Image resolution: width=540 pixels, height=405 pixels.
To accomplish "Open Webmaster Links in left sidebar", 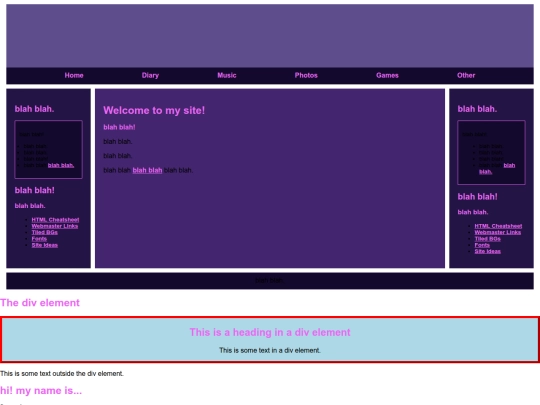I will [55, 226].
